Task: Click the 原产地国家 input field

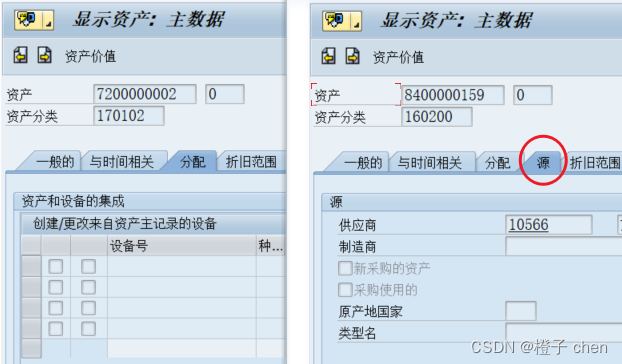Action: (521, 311)
